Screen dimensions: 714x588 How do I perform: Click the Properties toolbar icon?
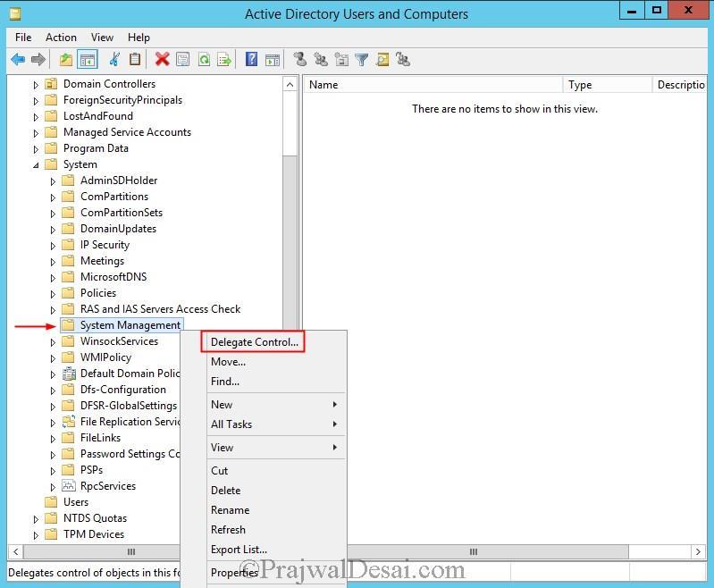(x=183, y=59)
